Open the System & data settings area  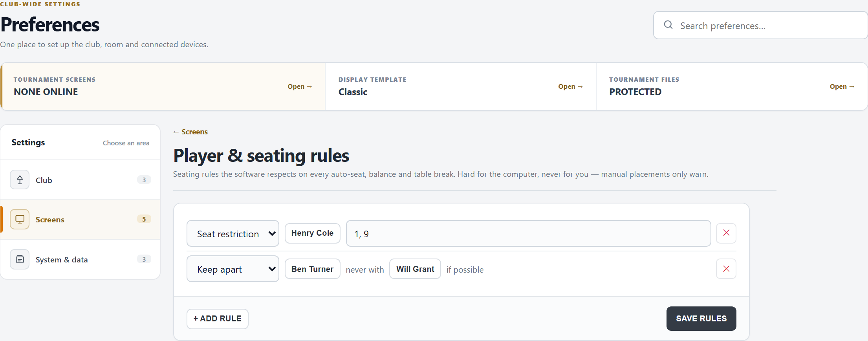click(81, 259)
